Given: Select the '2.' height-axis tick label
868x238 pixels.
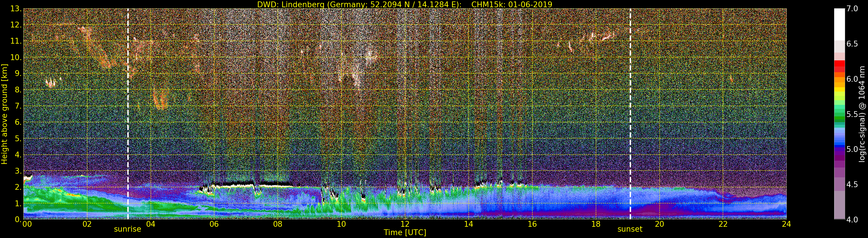Looking at the screenshot, I should [18, 187].
